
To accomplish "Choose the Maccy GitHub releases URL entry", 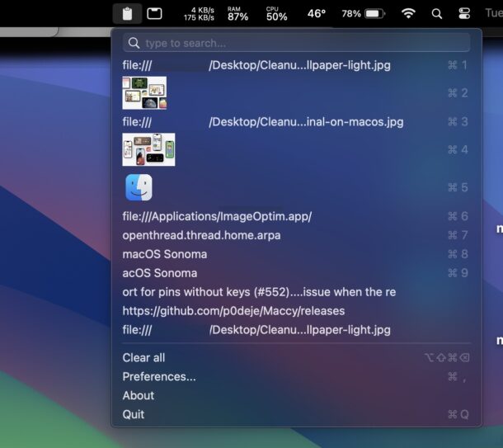I will 233,311.
